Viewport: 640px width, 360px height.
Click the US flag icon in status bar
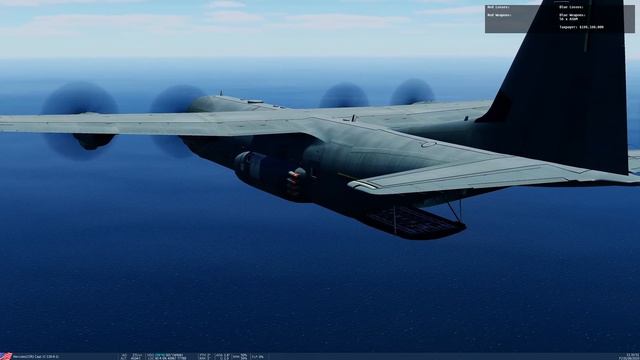pyautogui.click(x=6, y=356)
